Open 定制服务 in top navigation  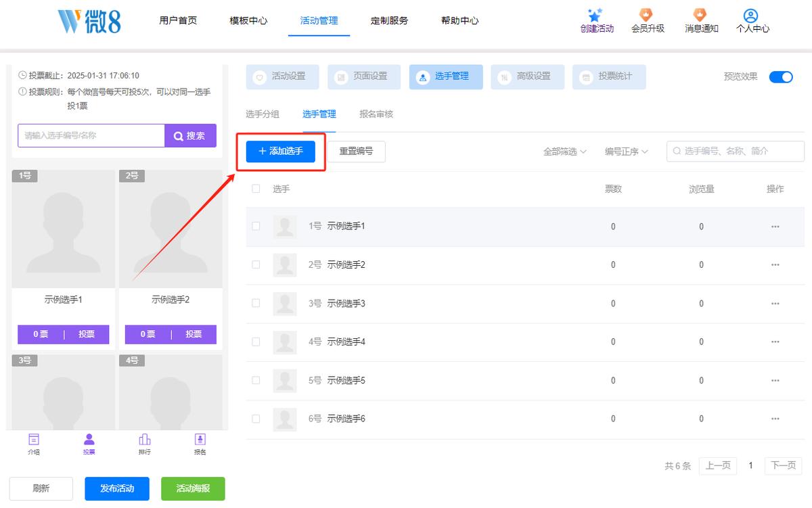390,20
